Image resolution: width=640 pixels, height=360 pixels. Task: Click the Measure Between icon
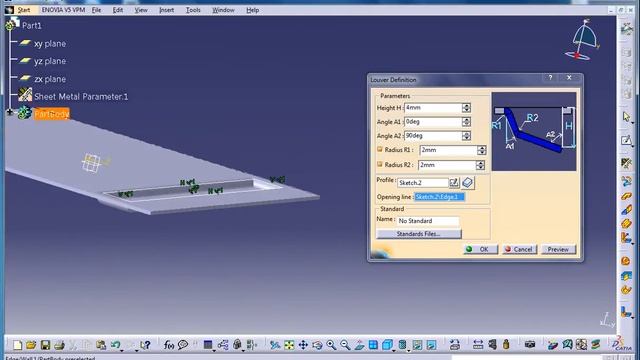(x=478, y=345)
